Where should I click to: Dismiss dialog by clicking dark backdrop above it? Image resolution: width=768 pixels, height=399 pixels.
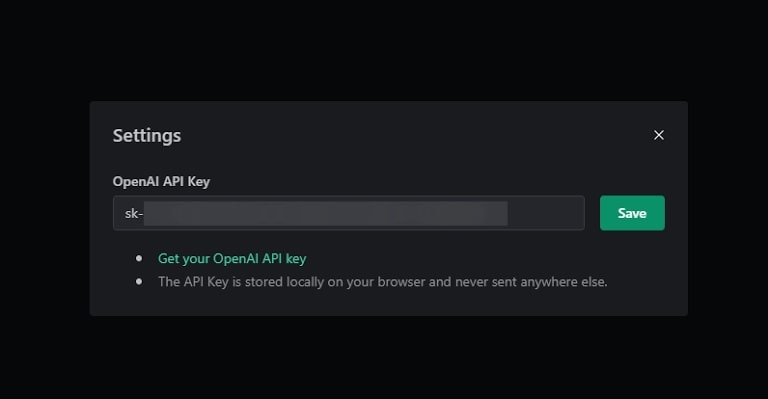[x=384, y=49]
